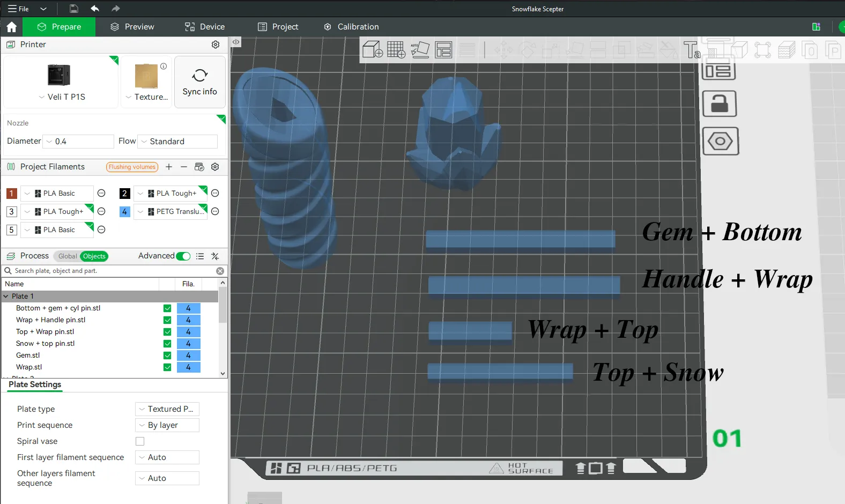Go to the home screen
Viewport: 845px width, 504px height.
(x=12, y=27)
